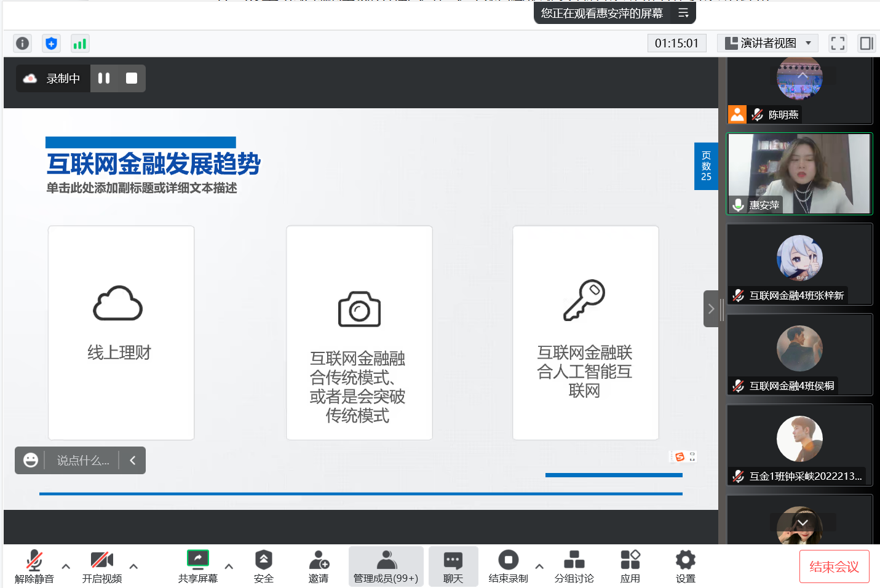Open the Apps (应用) icon
Viewport: 880px width, 588px height.
pos(630,566)
